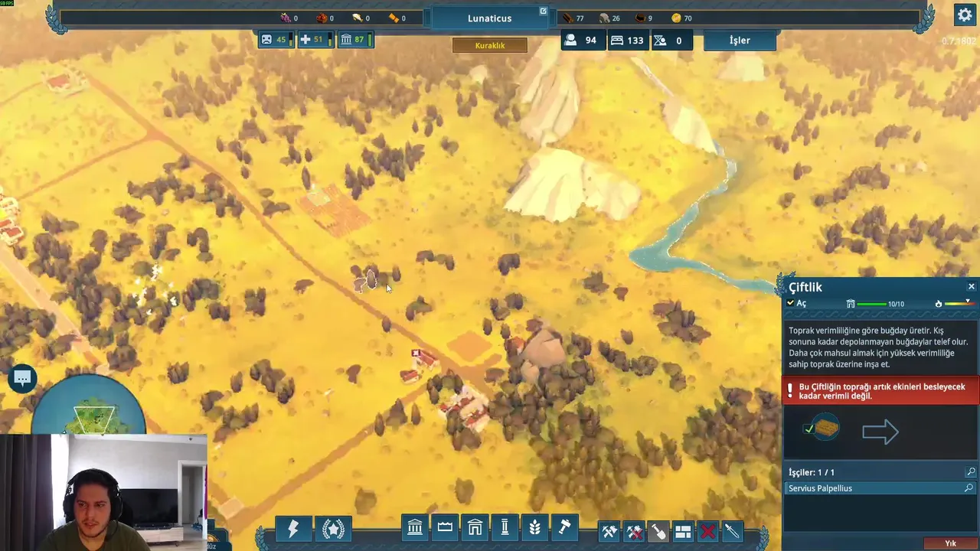Click the stone resource showing 26

(610, 18)
